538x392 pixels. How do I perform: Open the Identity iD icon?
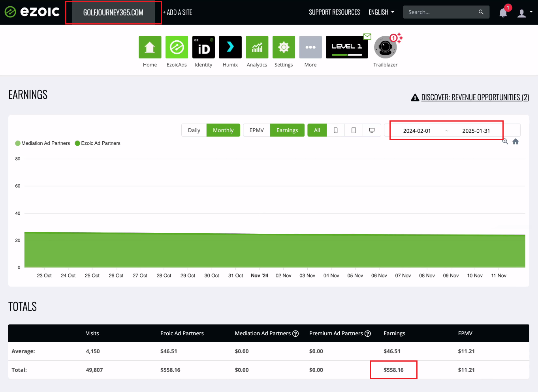pos(203,47)
